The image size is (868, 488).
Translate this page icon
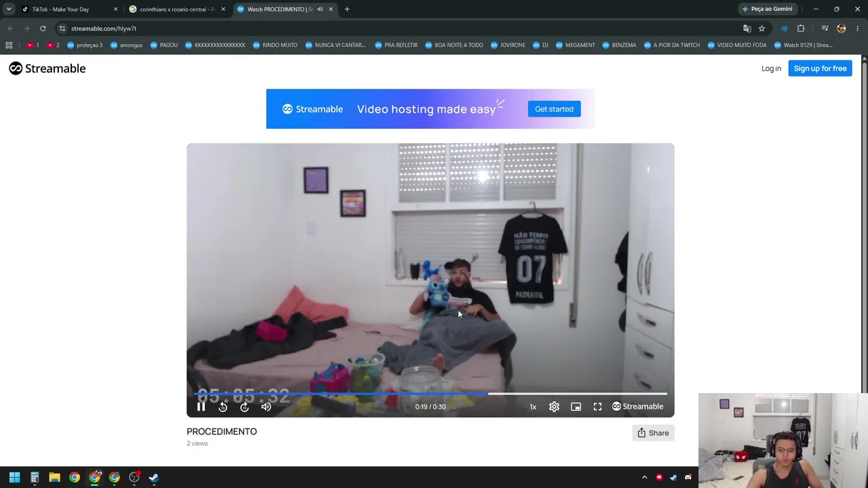pyautogui.click(x=747, y=28)
